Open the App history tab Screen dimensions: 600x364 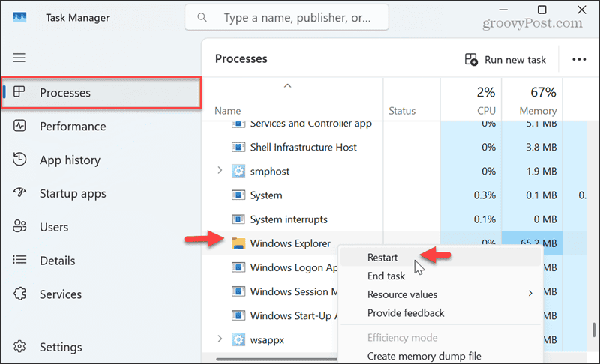pos(101,160)
